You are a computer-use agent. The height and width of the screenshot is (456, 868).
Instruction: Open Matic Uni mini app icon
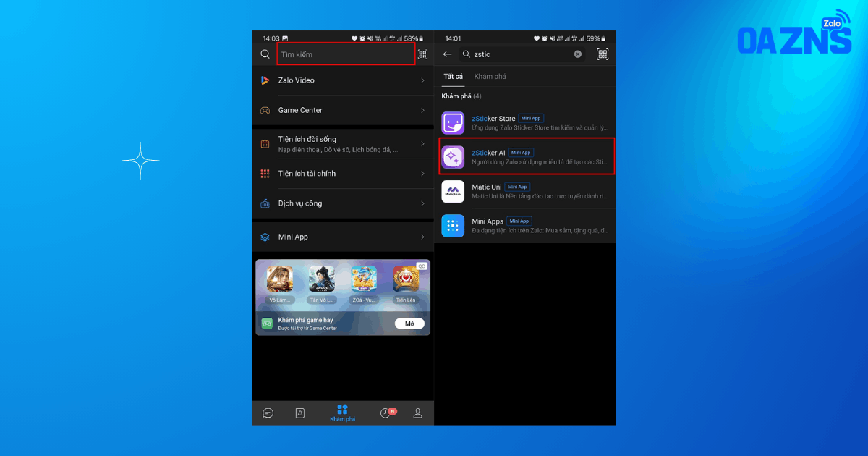453,191
